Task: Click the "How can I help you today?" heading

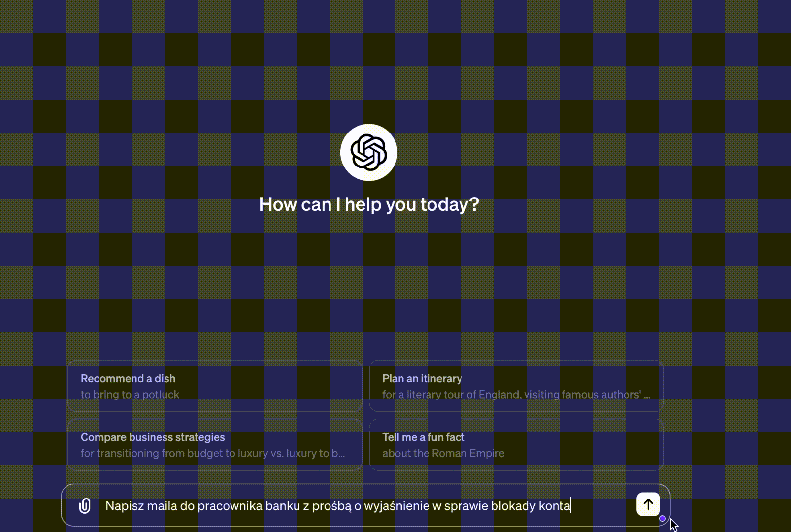Action: [369, 204]
